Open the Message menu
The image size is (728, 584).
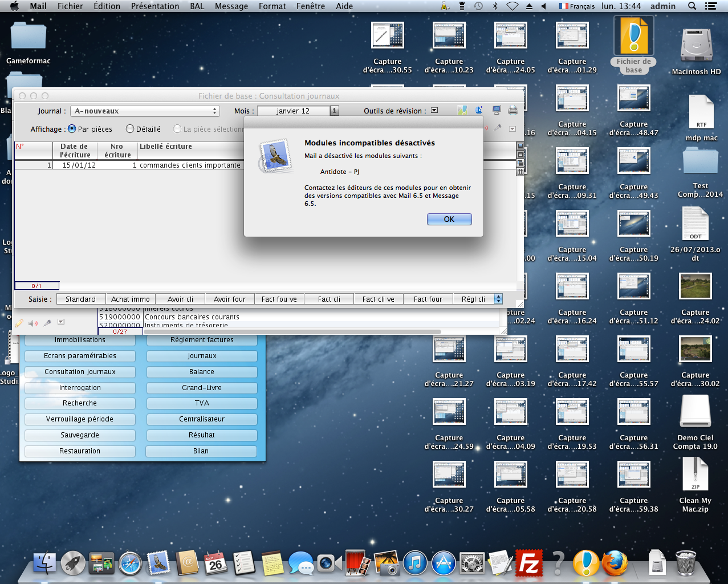tap(231, 6)
